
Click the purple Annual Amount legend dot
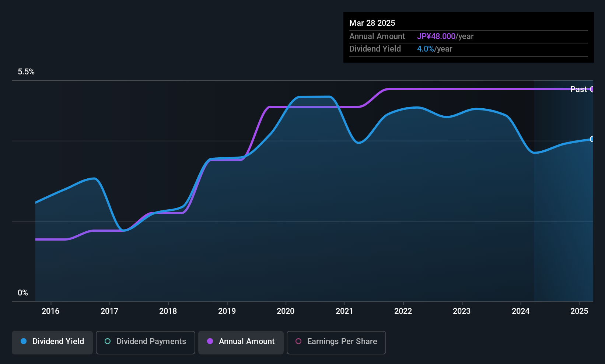pos(210,341)
